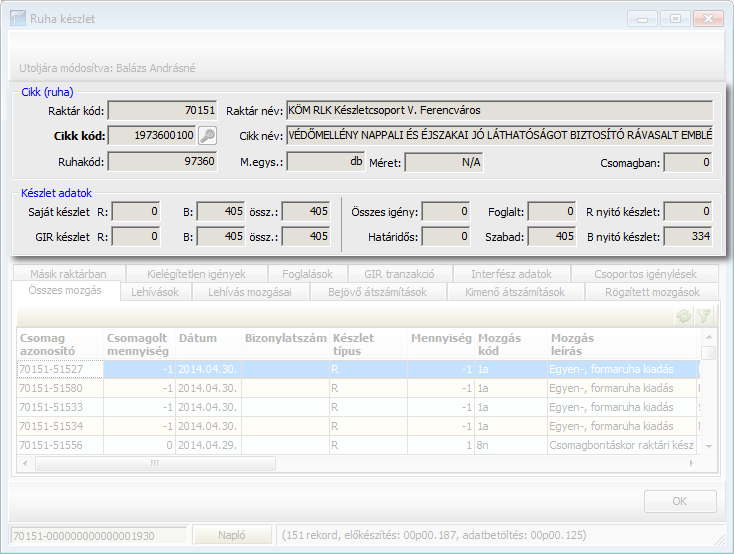Click the Foglalt field
Screen dimensions: 734x554
point(552,212)
